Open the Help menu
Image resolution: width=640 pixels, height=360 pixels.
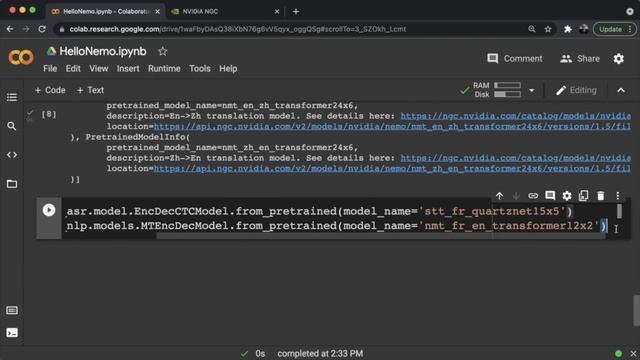228,69
